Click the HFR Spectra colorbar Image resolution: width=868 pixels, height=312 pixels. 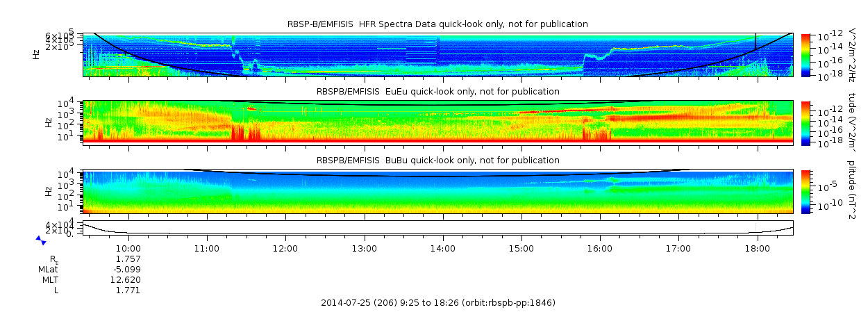[x=806, y=54]
